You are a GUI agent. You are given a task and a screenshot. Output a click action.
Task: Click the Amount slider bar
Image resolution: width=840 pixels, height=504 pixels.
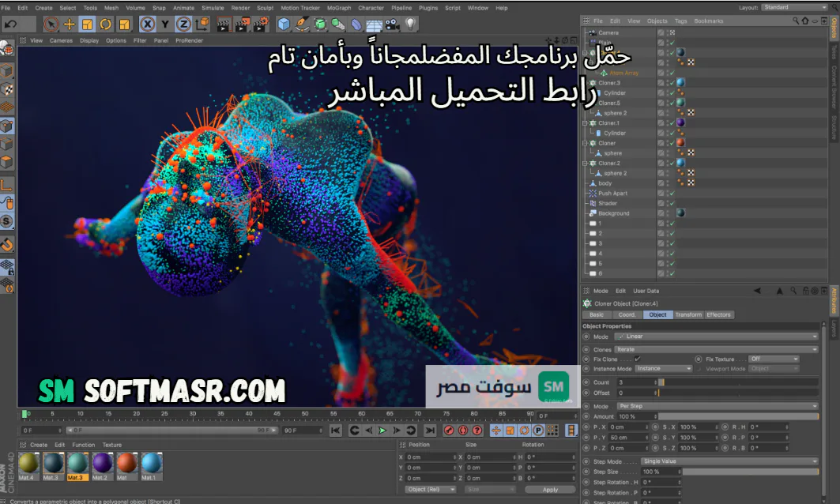739,416
